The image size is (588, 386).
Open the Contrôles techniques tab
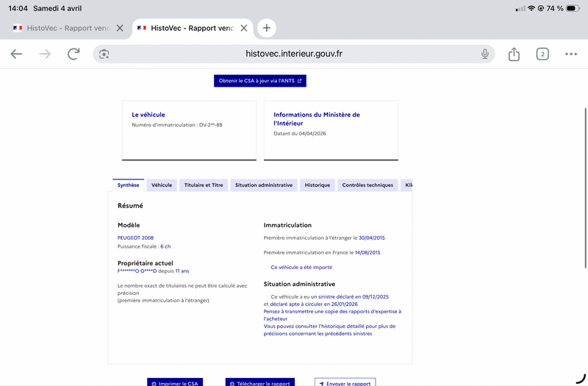pos(367,185)
